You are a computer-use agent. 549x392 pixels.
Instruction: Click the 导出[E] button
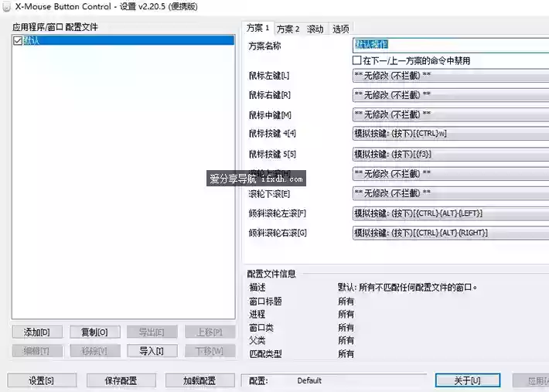click(152, 332)
